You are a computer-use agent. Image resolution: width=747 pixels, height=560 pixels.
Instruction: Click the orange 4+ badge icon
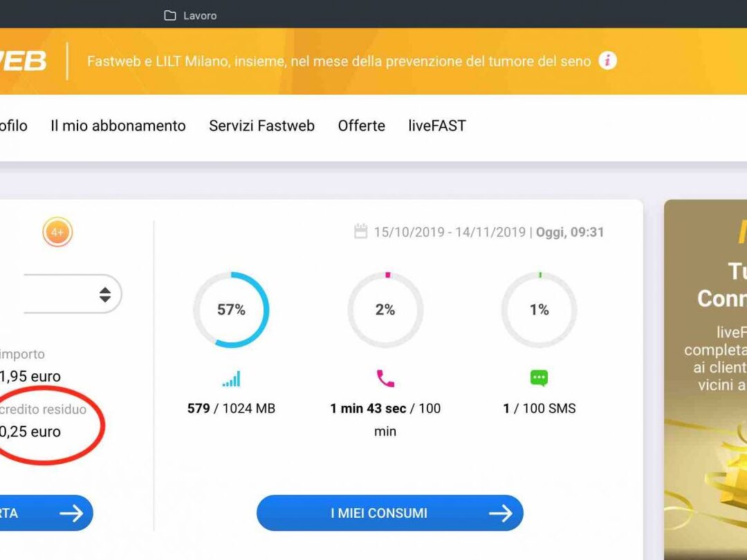tap(57, 232)
